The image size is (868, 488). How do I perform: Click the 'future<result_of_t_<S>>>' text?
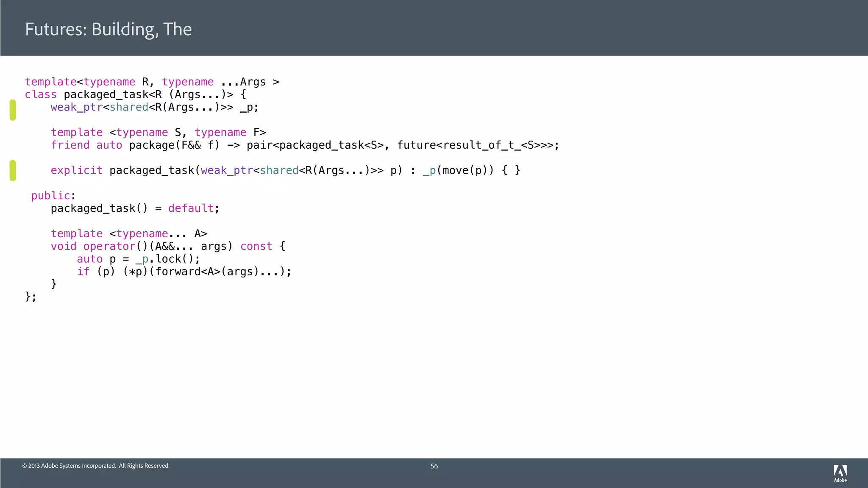[x=475, y=145]
